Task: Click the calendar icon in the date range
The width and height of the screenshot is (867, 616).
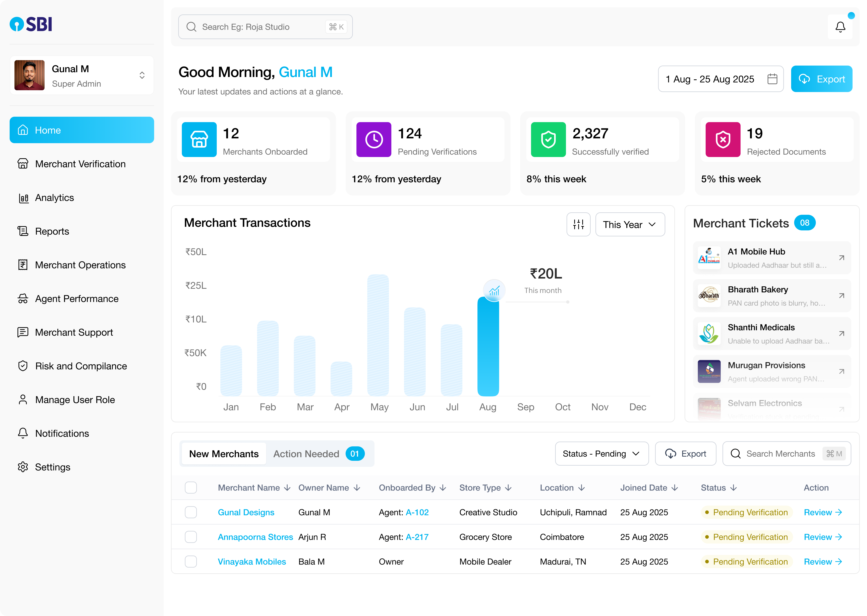Action: (x=772, y=79)
